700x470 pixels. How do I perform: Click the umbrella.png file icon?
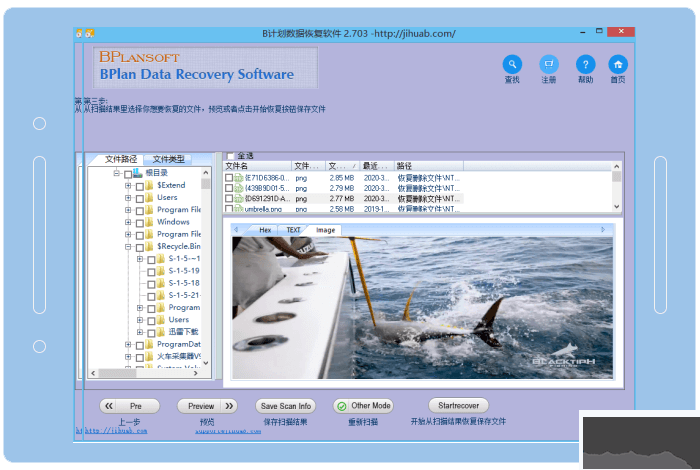[238, 210]
